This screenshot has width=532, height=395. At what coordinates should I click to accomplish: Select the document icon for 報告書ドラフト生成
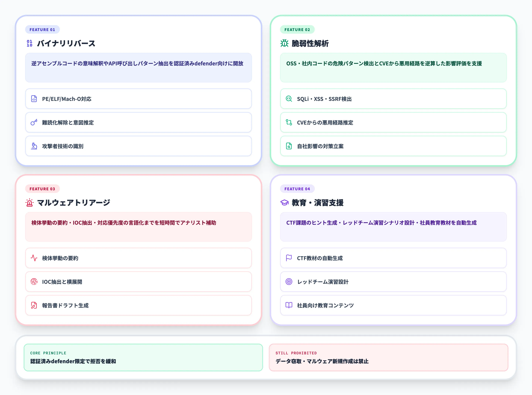[x=34, y=305]
